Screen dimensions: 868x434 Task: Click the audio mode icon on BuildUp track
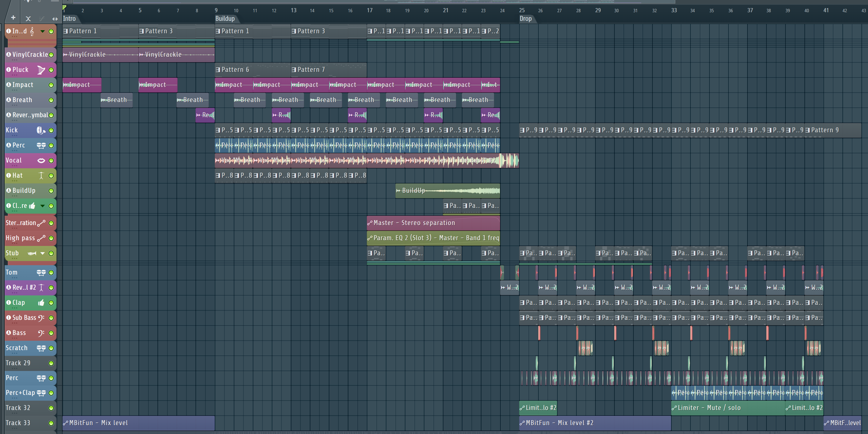tap(9, 190)
